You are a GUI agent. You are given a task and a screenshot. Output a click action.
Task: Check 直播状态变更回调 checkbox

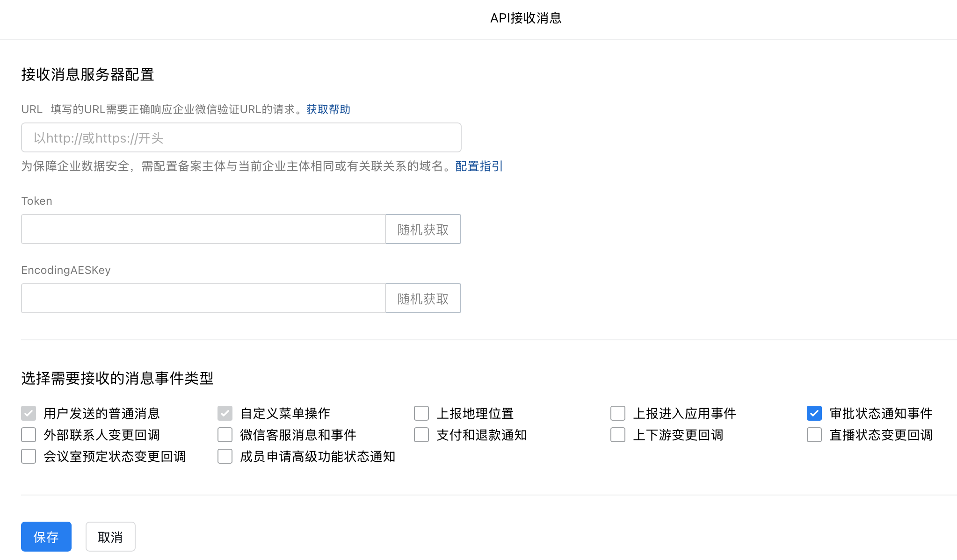pyautogui.click(x=814, y=435)
